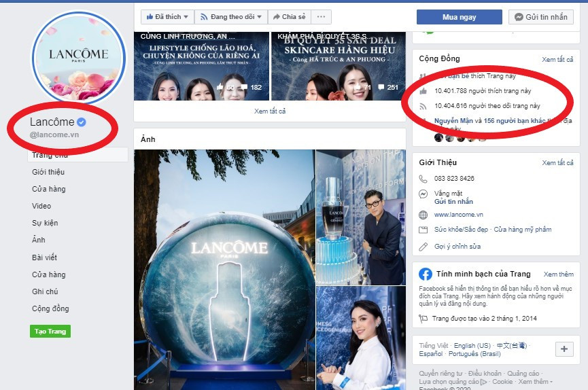Click the pencil icon for Gợi ý chỉnh sửa
The height and width of the screenshot is (390, 588).
[x=423, y=246]
